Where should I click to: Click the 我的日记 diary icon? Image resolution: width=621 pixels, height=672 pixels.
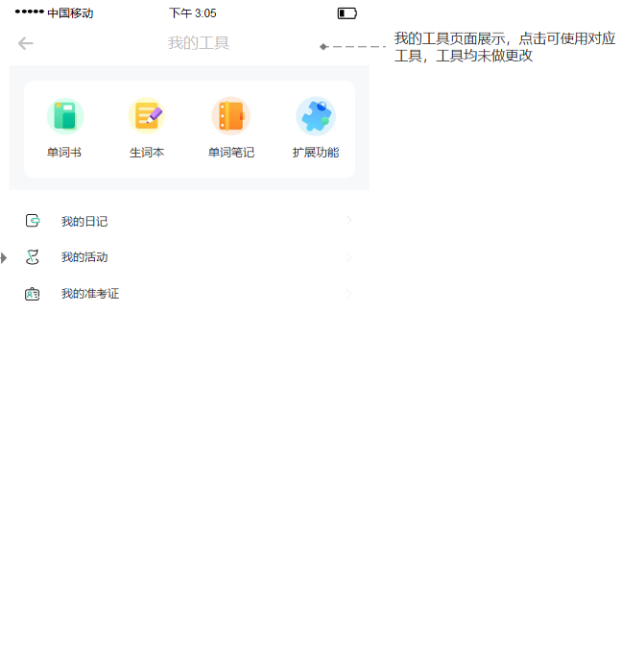click(x=33, y=221)
